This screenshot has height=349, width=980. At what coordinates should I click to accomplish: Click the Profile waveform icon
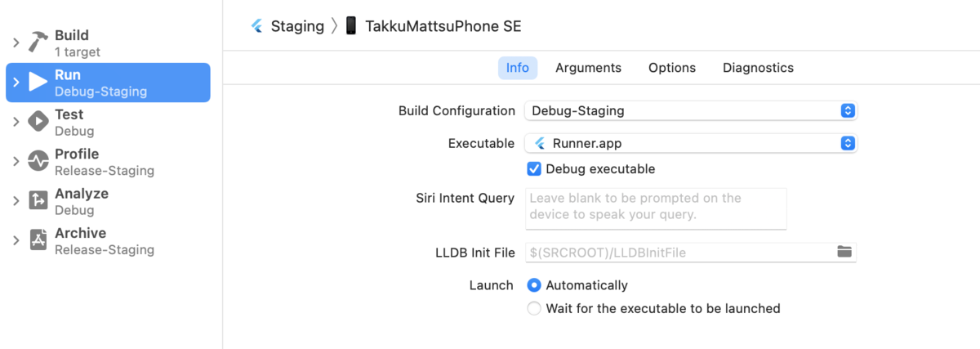point(38,161)
